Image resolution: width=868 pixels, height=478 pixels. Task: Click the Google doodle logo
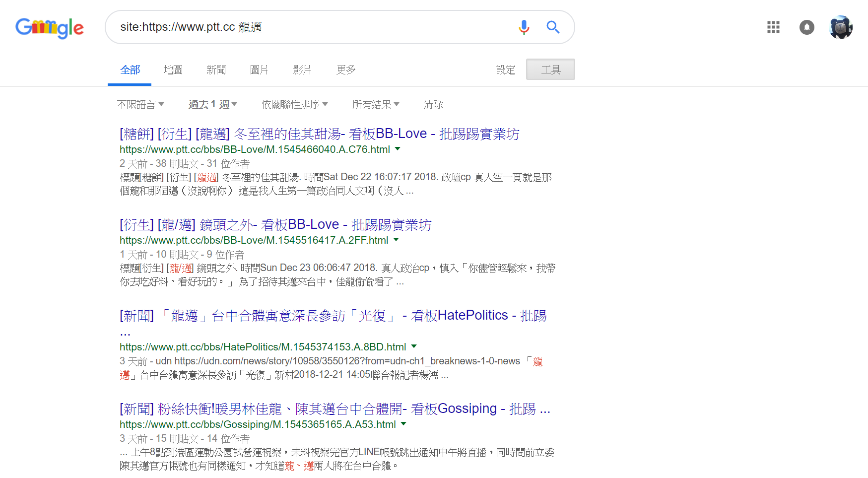[x=50, y=28]
